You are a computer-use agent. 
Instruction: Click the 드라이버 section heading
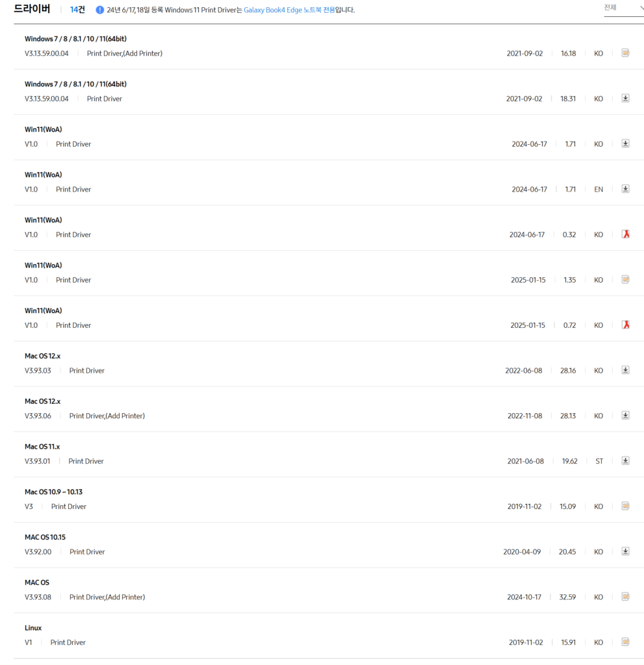coord(32,9)
